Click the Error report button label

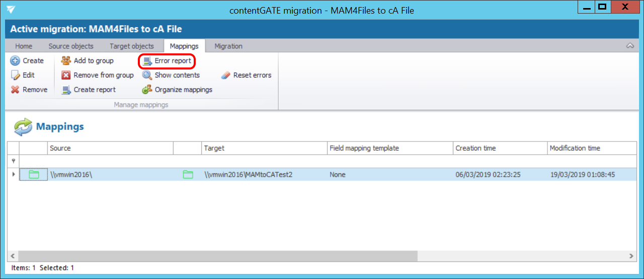(173, 61)
